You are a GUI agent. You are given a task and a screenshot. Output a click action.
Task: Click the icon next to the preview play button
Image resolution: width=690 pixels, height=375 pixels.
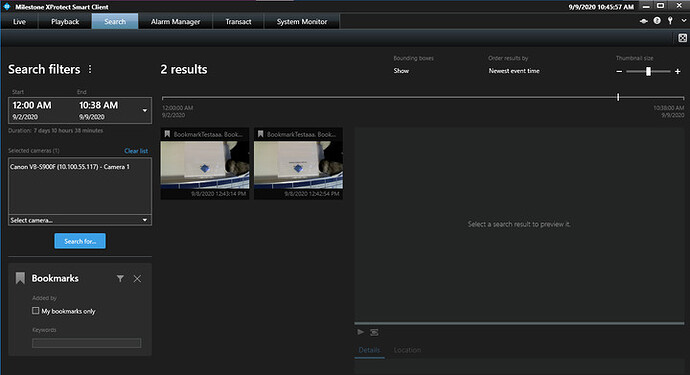tap(374, 332)
